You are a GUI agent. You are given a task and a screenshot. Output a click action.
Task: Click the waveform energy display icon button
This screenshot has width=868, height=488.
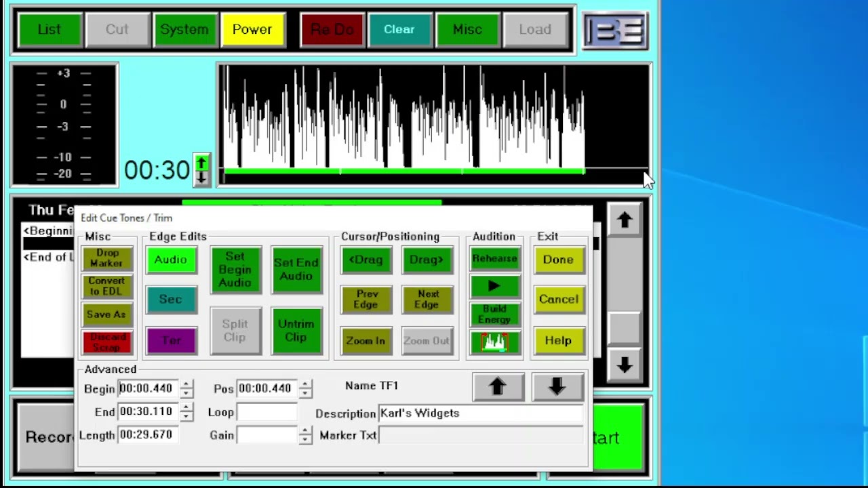[x=494, y=342]
